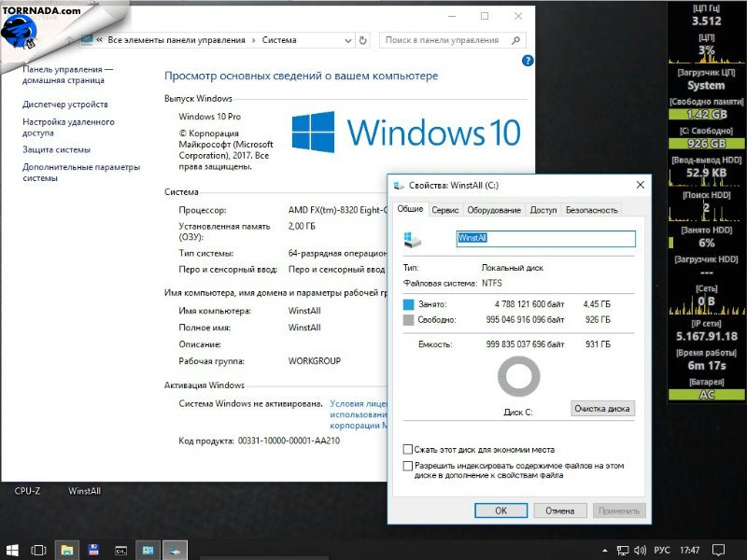Click the Система breadcrumb segment
The height and width of the screenshot is (560, 747).
tap(279, 40)
